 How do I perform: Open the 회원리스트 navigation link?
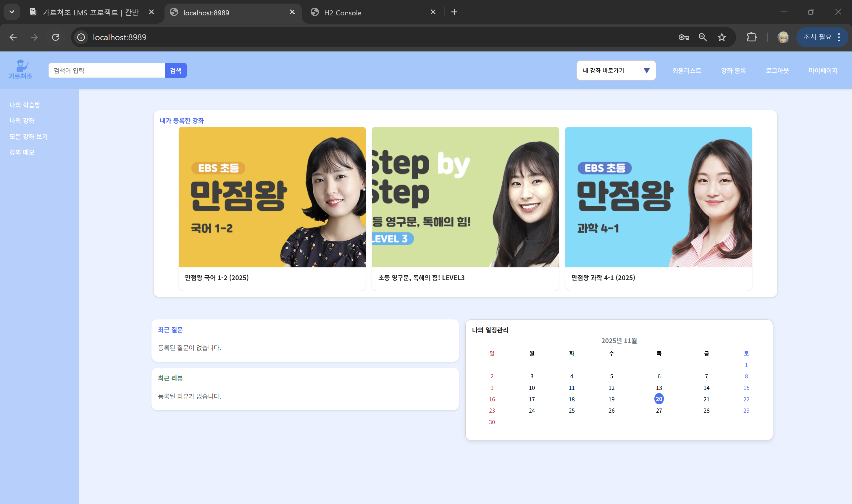pos(687,70)
